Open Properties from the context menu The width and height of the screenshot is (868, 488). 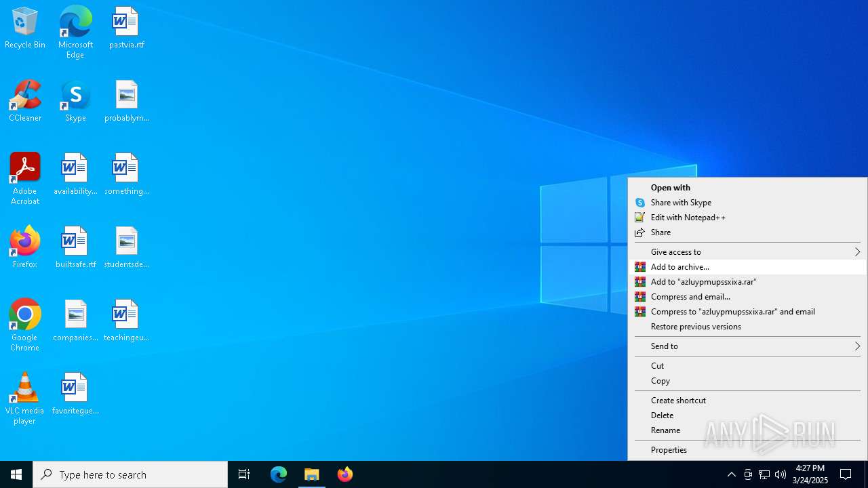coord(747,450)
